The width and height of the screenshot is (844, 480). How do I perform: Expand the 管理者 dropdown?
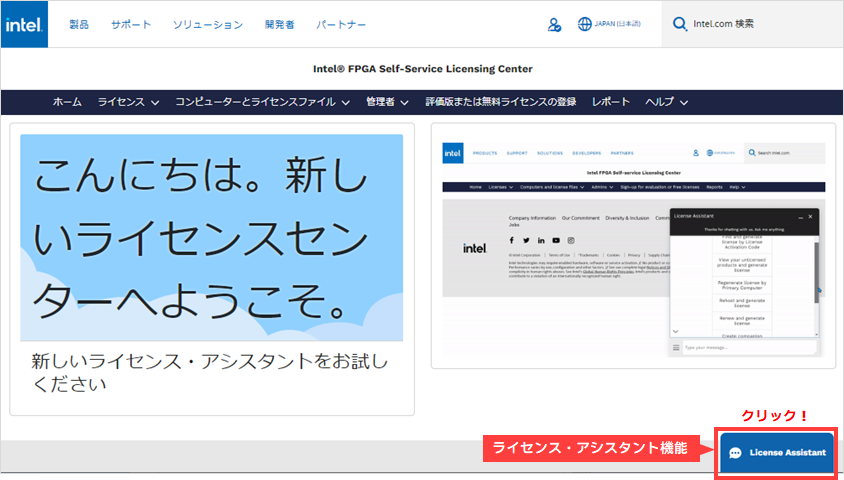pyautogui.click(x=387, y=102)
